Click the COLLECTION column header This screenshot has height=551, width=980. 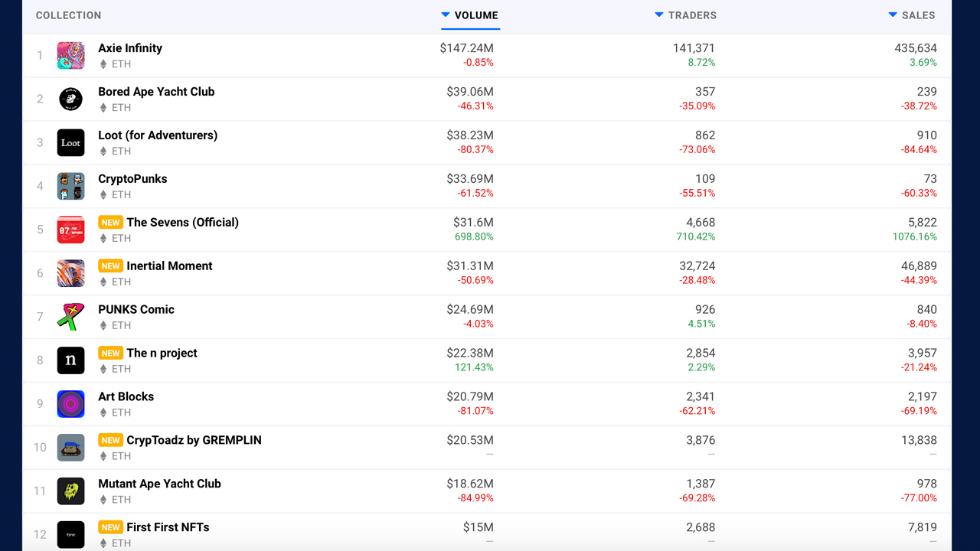point(68,15)
